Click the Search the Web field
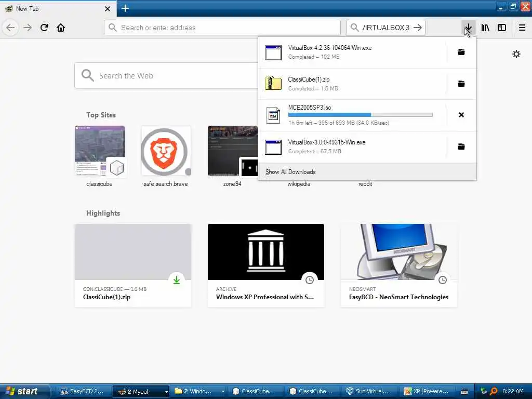The height and width of the screenshot is (399, 532). [166, 75]
